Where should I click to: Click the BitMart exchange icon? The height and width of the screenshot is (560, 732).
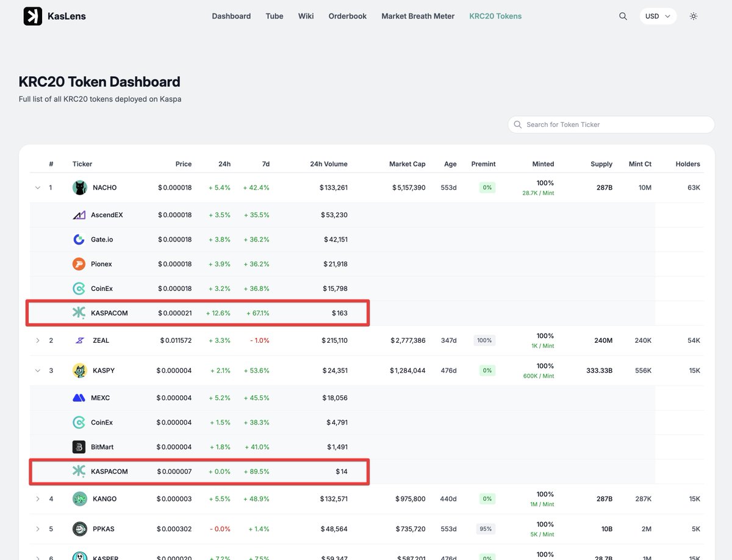point(79,447)
